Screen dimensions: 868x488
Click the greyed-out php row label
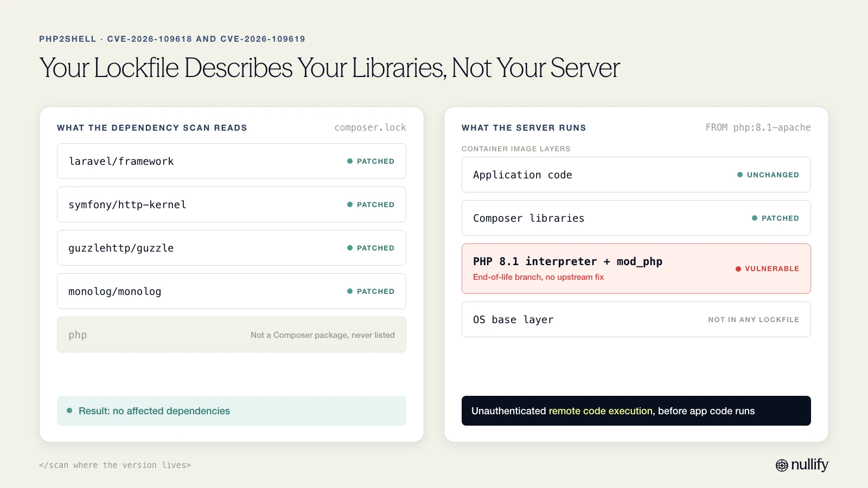click(78, 335)
